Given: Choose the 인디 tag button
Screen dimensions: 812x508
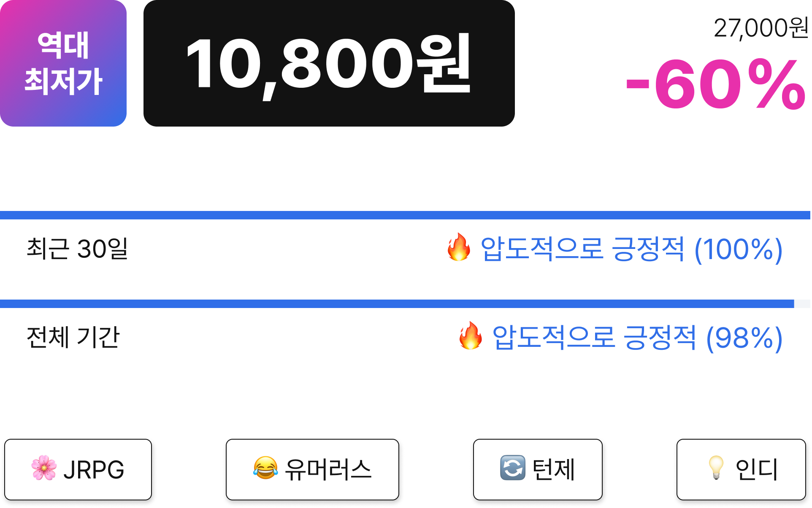Looking at the screenshot, I should click(x=741, y=470).
